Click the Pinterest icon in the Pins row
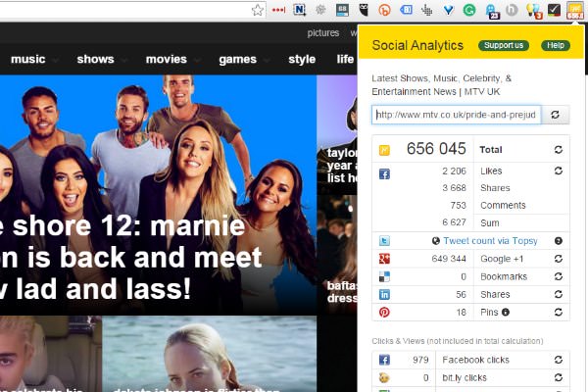The height and width of the screenshot is (392, 588). click(x=385, y=312)
